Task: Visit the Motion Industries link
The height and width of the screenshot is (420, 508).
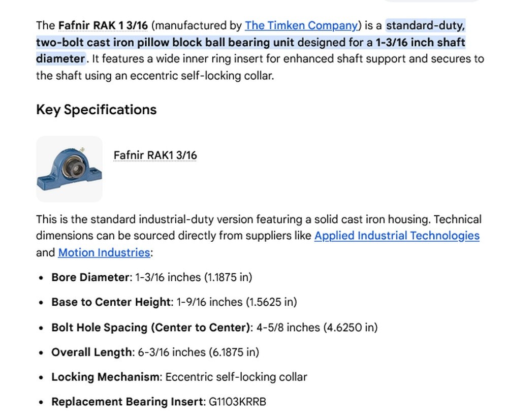Action: pyautogui.click(x=104, y=252)
